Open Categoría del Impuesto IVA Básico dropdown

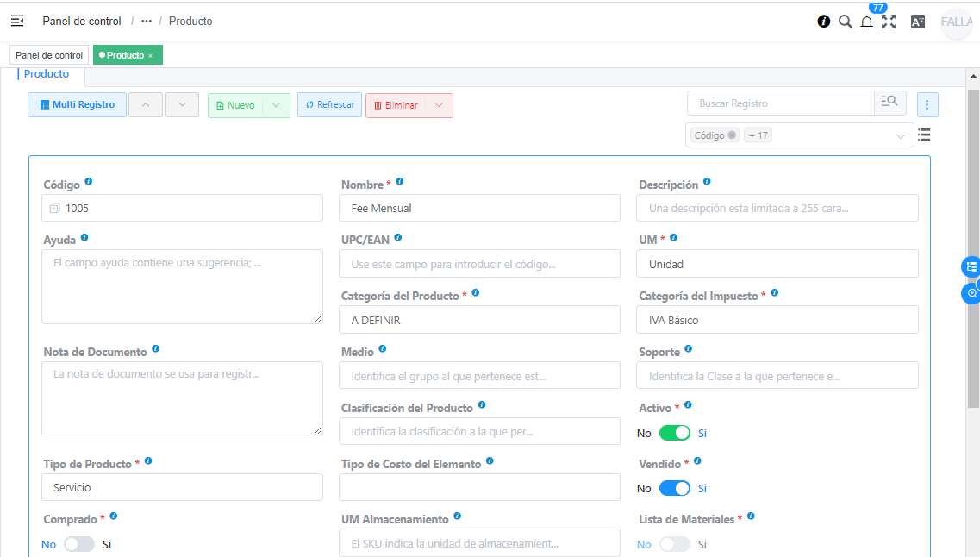[x=777, y=319]
